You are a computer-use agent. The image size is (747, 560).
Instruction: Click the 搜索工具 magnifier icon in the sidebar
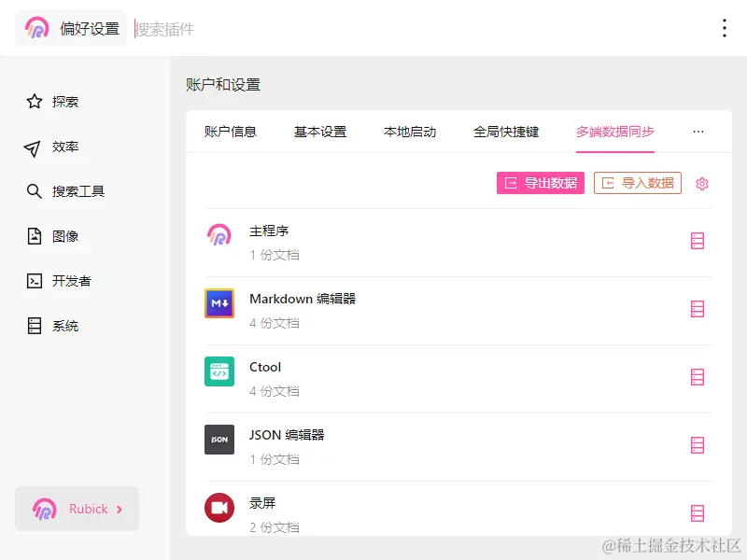[x=34, y=191]
